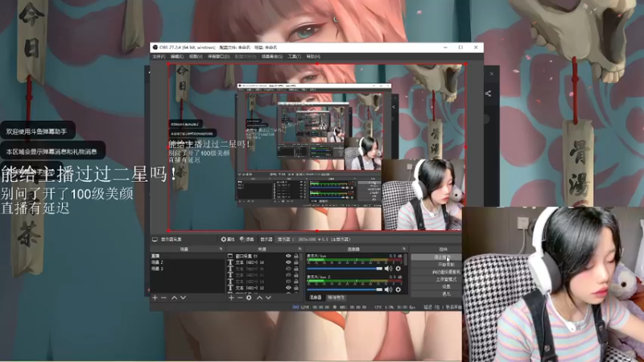Add a new scene with the plus icon

(x=155, y=298)
